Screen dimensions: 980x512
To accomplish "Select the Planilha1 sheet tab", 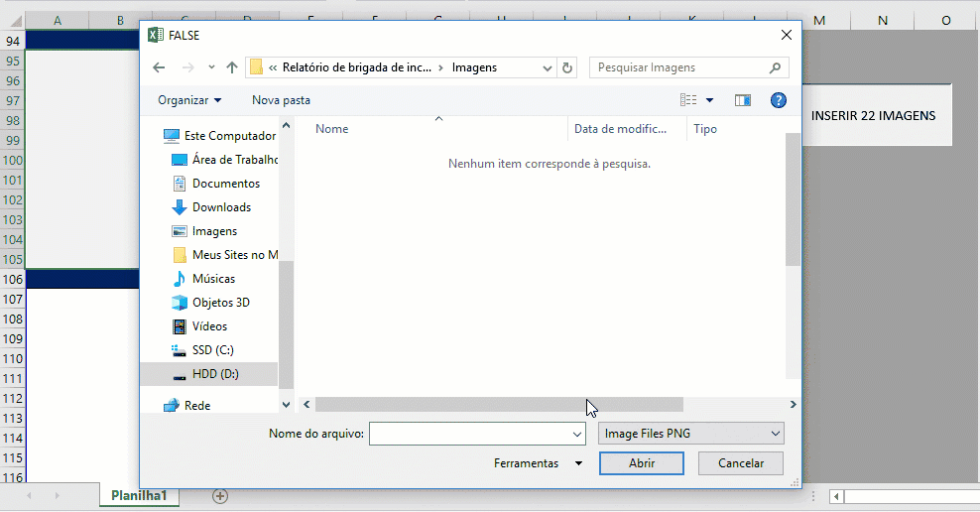I will tap(140, 496).
